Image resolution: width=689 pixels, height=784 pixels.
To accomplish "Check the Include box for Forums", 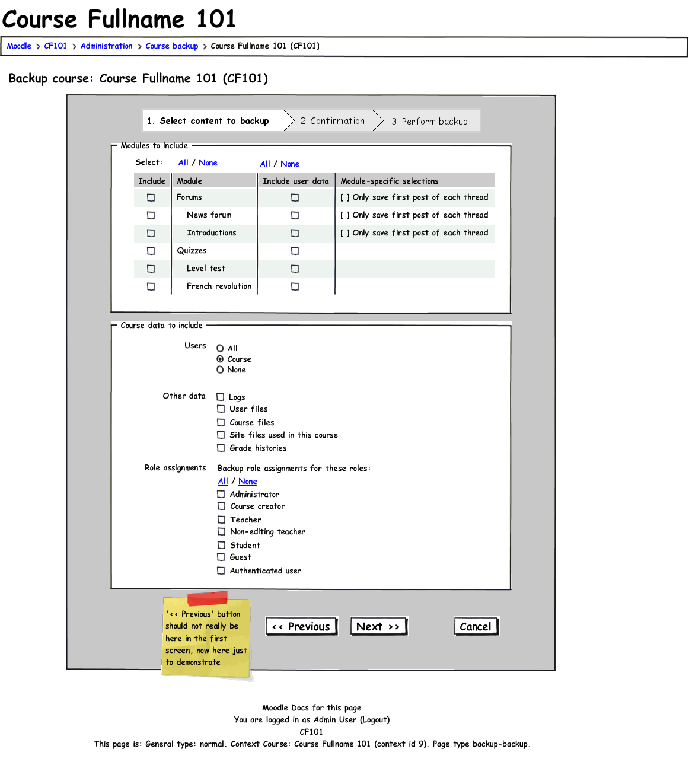I will pyautogui.click(x=151, y=197).
